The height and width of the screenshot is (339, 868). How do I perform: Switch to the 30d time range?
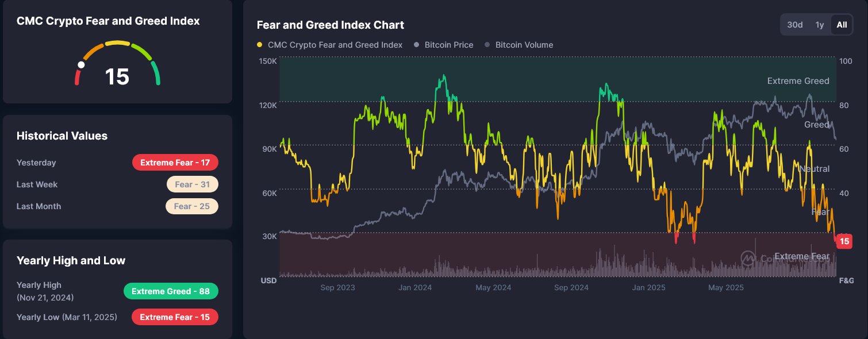[795, 25]
